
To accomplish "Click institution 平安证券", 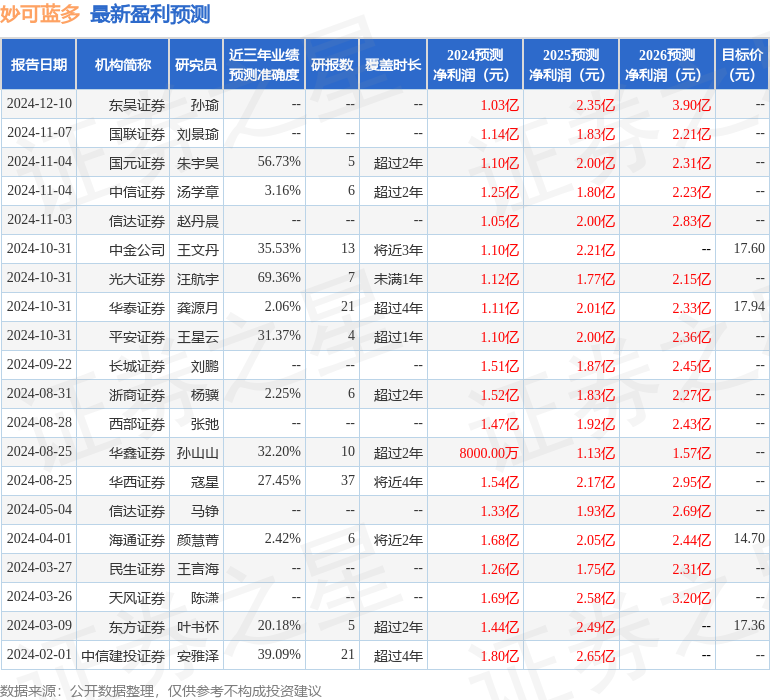I will (137, 337).
